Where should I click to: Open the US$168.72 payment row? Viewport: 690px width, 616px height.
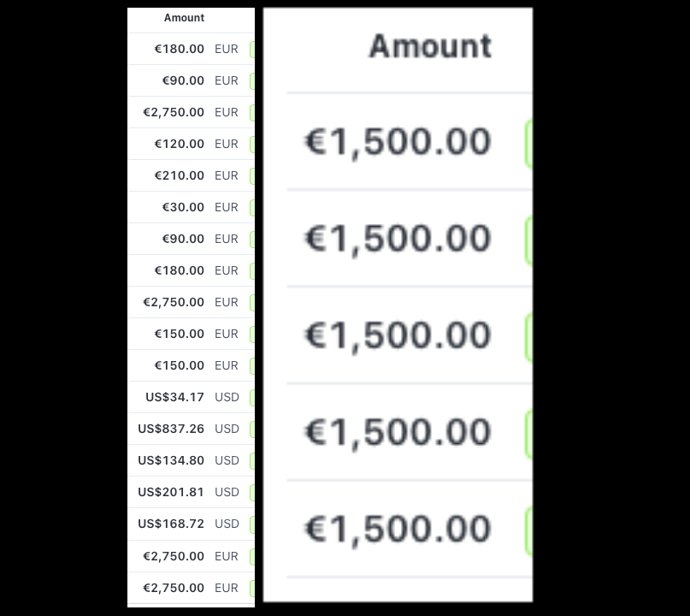171,524
